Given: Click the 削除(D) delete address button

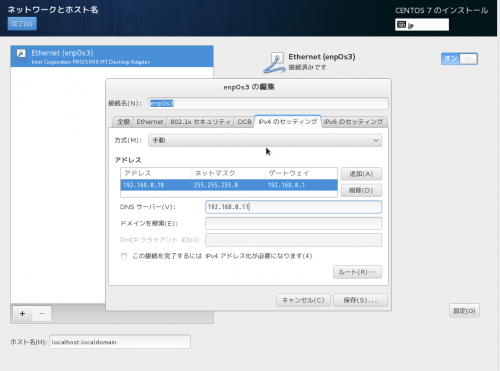Looking at the screenshot, I should 361,190.
